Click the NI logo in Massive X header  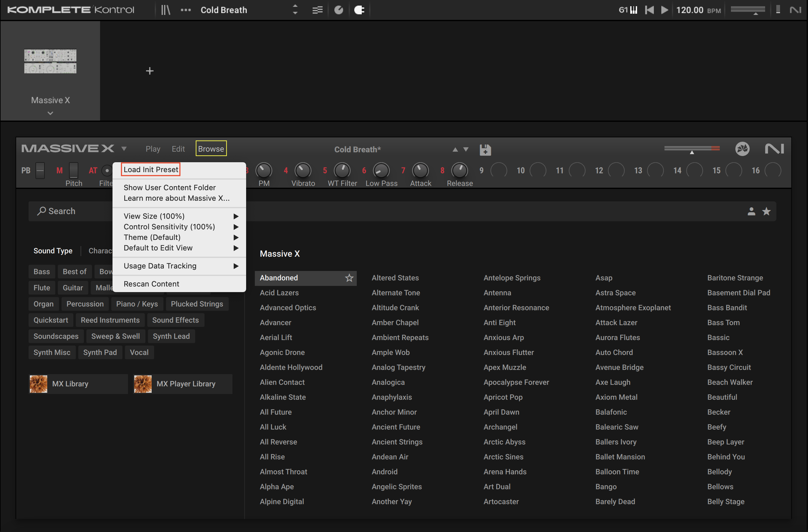[x=774, y=149]
